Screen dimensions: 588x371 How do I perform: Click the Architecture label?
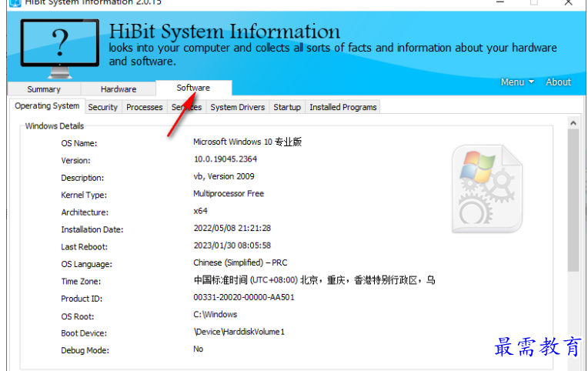tap(85, 212)
